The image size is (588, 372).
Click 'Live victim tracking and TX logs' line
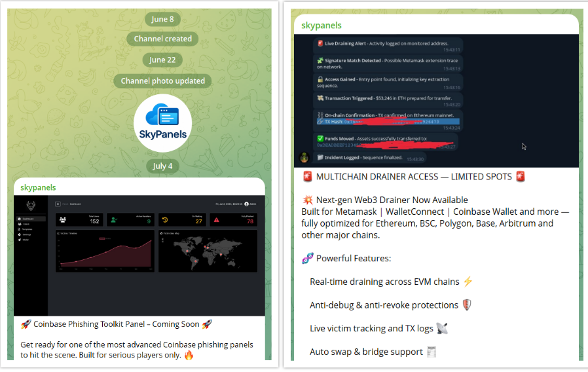click(x=371, y=329)
